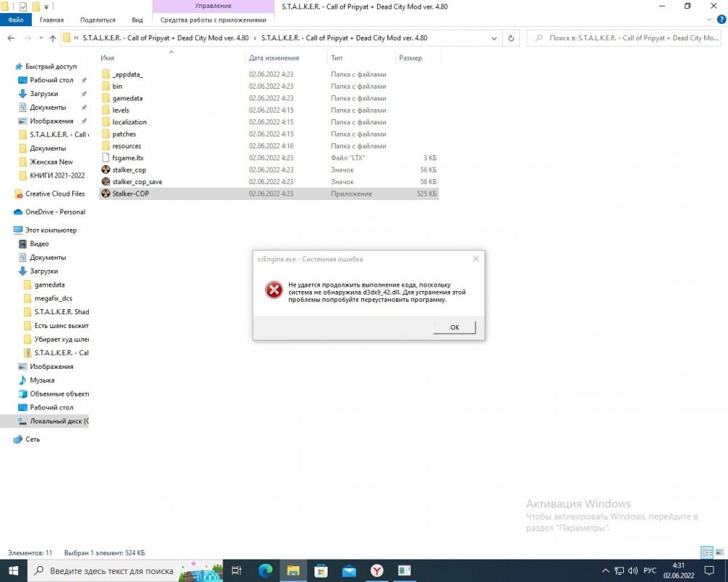Click the Properties quick access toolbar icon
Image resolution: width=728 pixels, height=582 pixels.
pos(23,7)
